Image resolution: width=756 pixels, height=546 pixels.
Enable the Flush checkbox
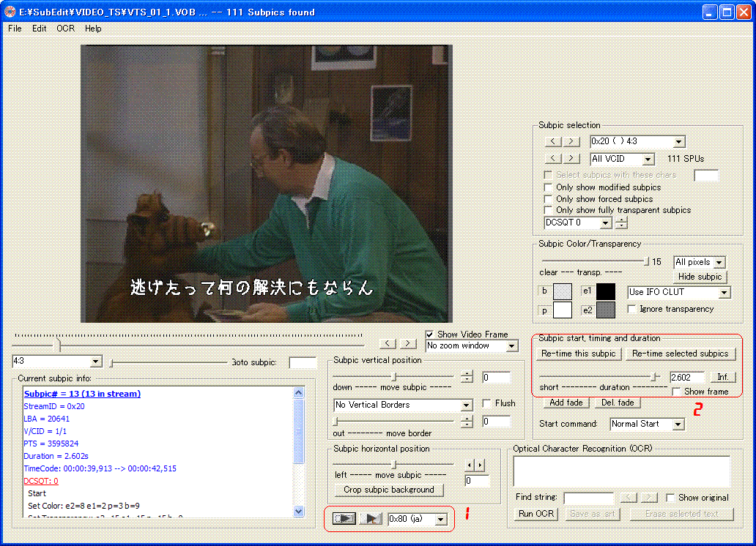tap(486, 403)
